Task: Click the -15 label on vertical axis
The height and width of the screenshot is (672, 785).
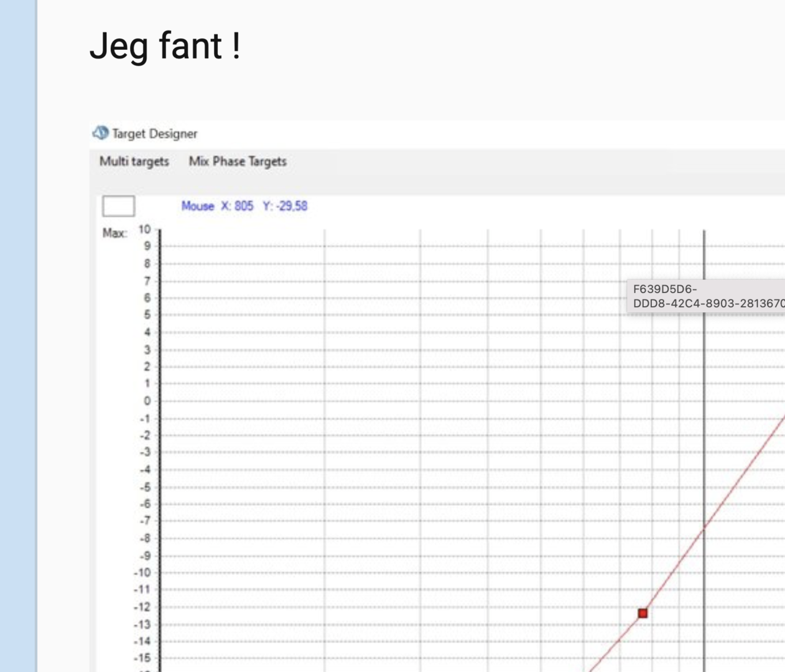Action: tap(142, 658)
